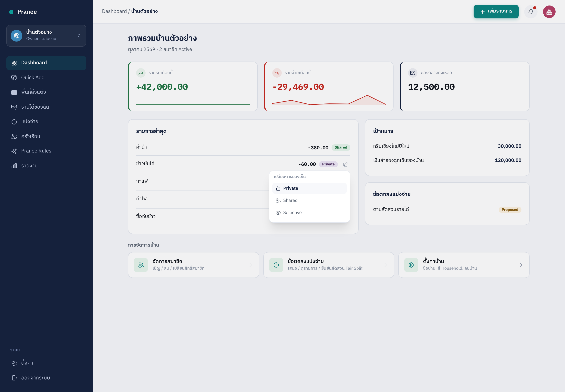Select Private visibility option
565x392 pixels.
coord(309,188)
